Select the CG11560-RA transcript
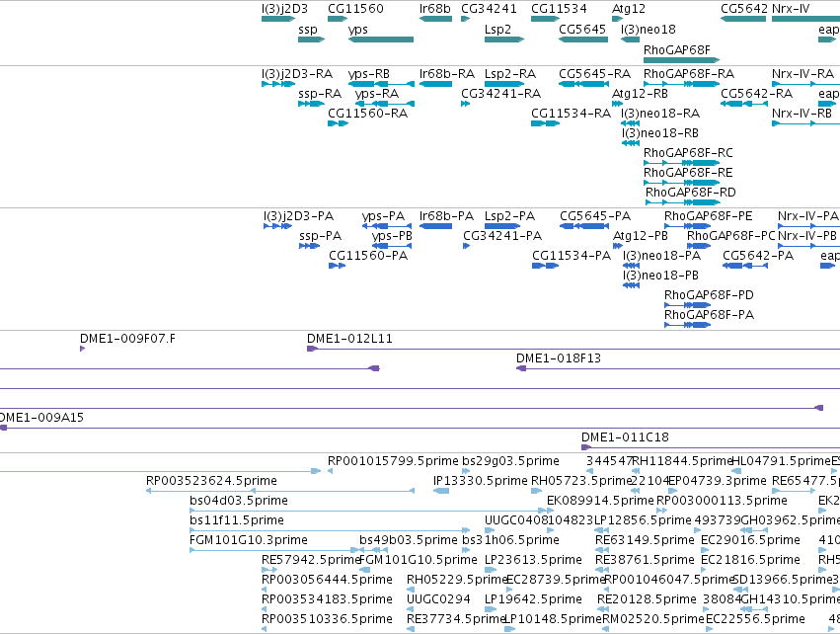Viewport: 840px width, 634px height. point(338,123)
